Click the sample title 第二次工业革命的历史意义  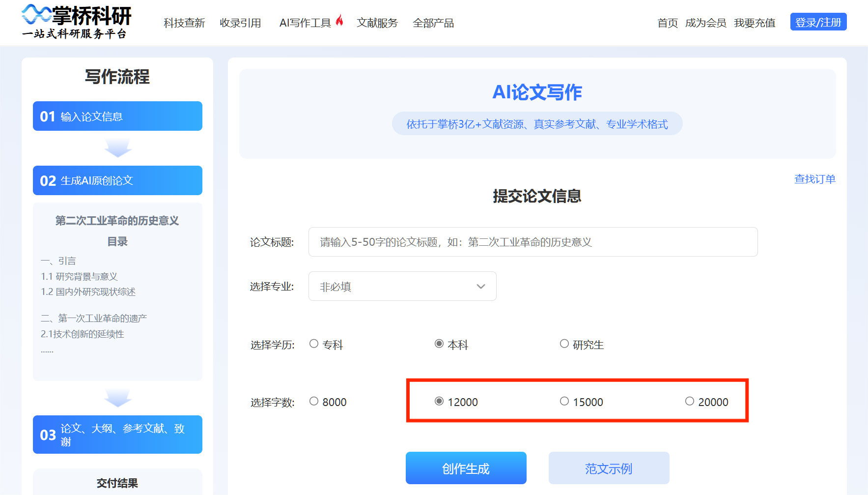coord(117,221)
